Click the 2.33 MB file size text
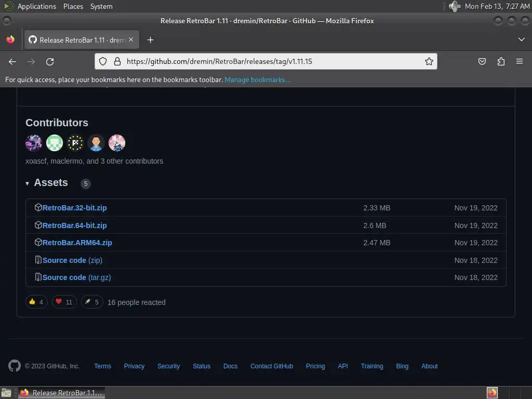This screenshot has height=399, width=532. coord(377,208)
